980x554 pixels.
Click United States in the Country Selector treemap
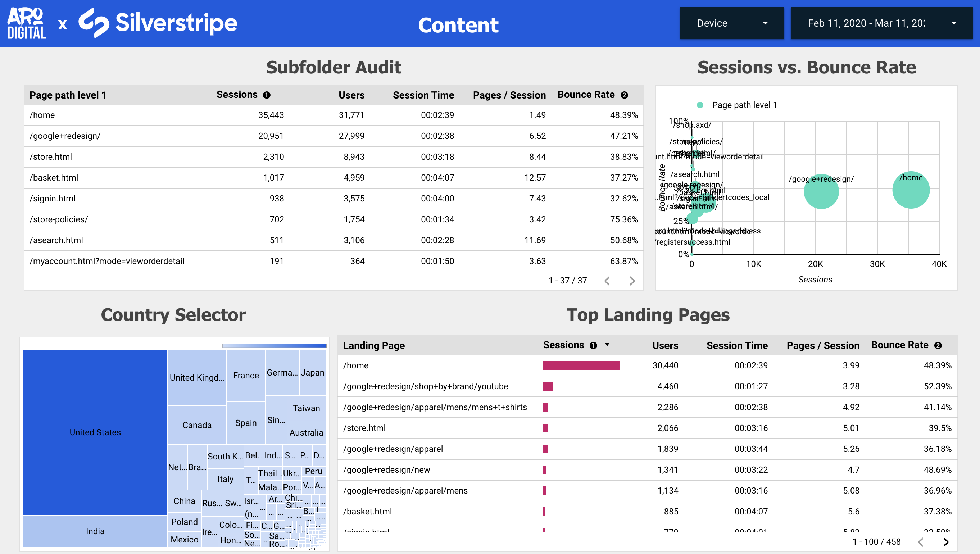pos(95,432)
